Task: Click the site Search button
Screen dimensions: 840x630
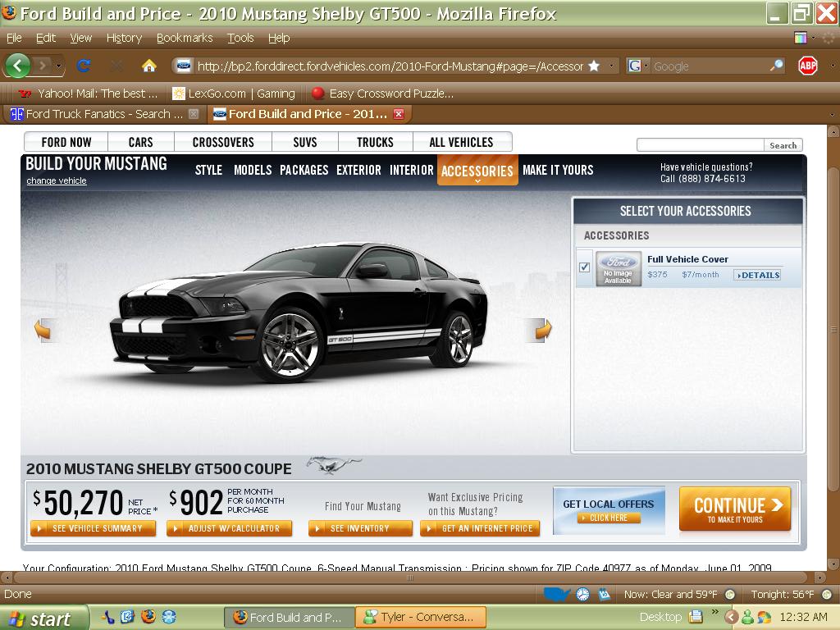Action: pyautogui.click(x=783, y=145)
